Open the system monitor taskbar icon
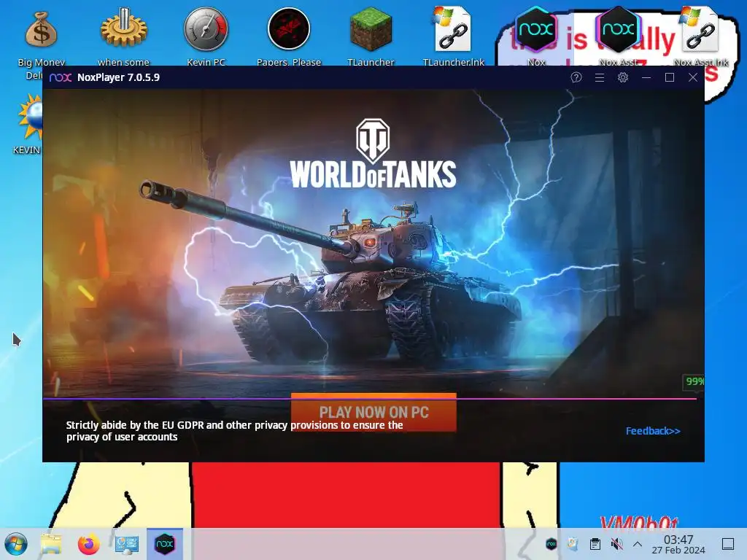This screenshot has width=747, height=560. click(x=127, y=544)
